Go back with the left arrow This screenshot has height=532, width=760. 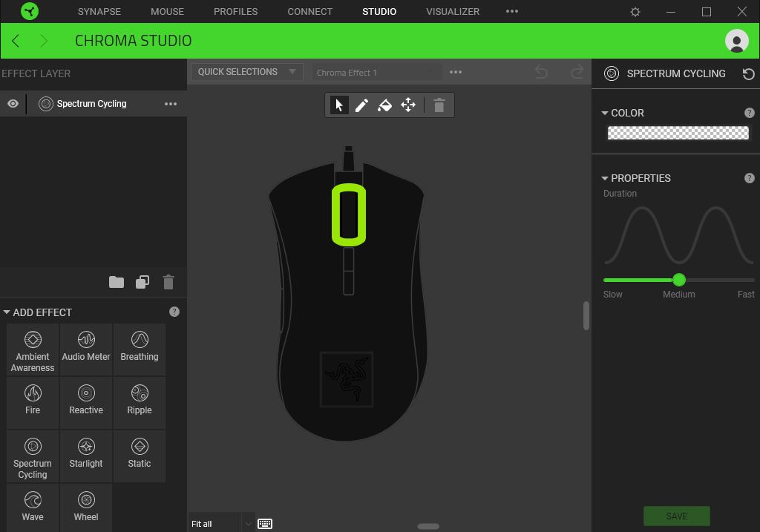tap(16, 41)
